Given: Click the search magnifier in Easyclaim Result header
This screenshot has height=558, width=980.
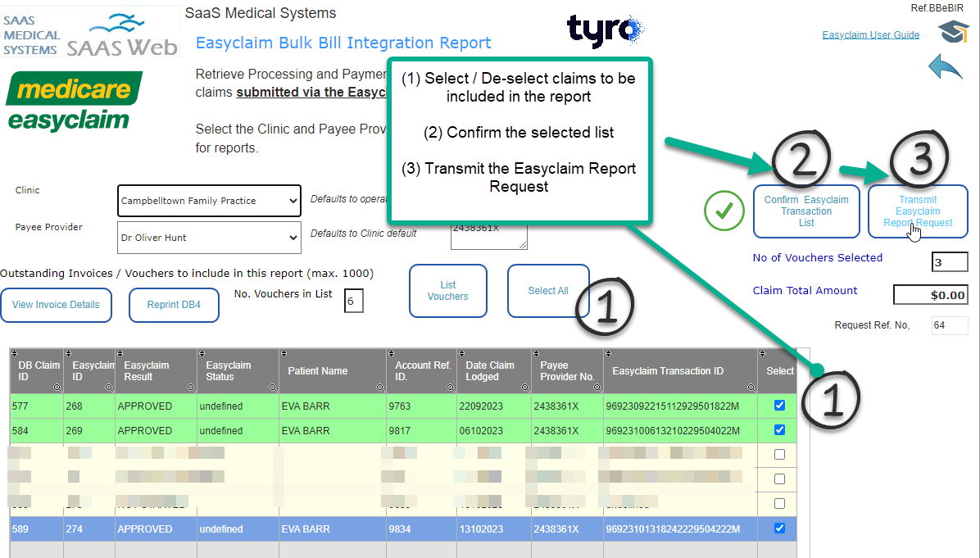Looking at the screenshot, I should point(191,388).
